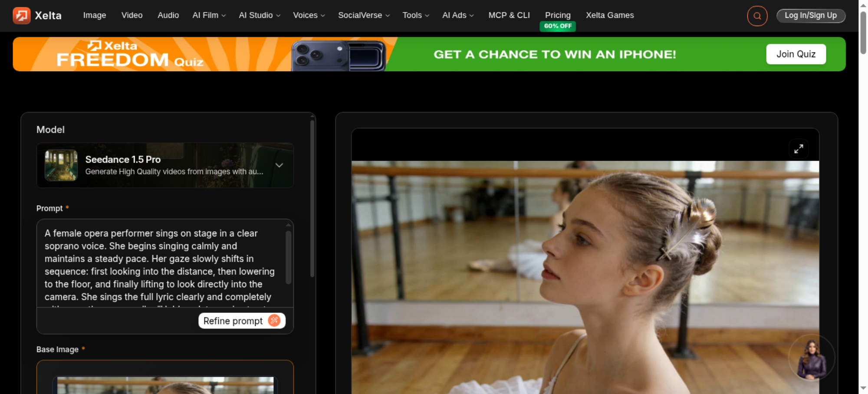Expand the video preview to fullscreen

[x=799, y=149]
